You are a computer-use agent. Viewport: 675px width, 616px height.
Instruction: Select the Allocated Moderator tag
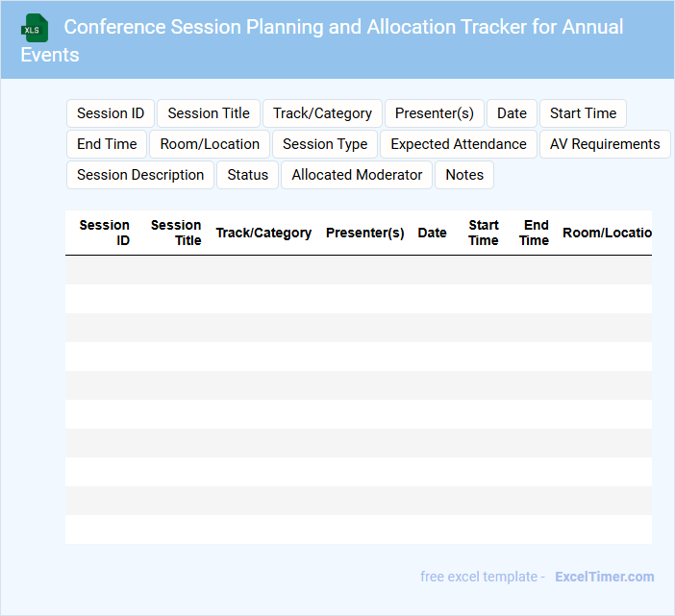357,175
